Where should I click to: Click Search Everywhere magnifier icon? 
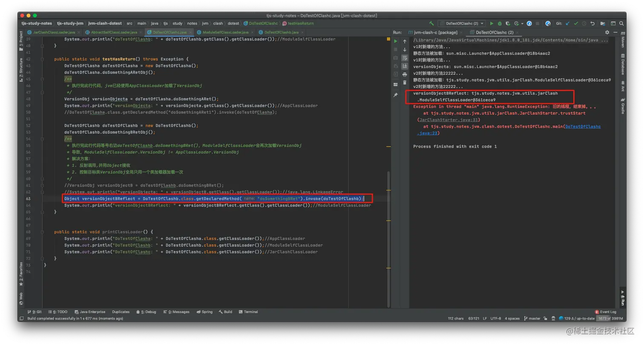click(621, 23)
